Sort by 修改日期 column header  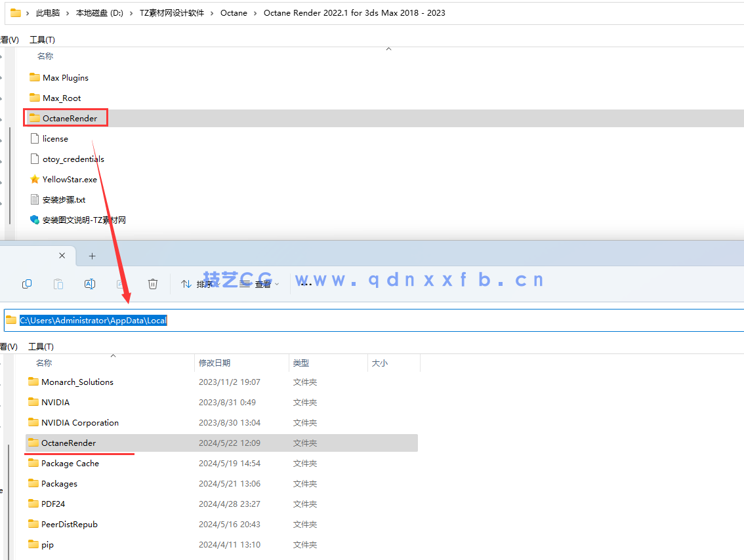[x=215, y=363]
